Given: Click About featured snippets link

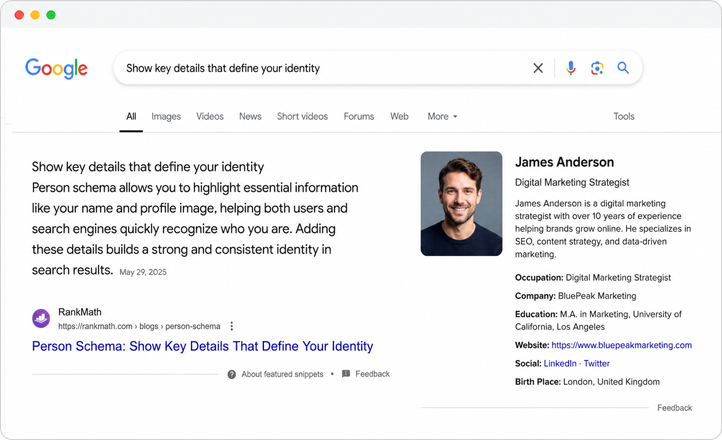Looking at the screenshot, I should pos(282,374).
